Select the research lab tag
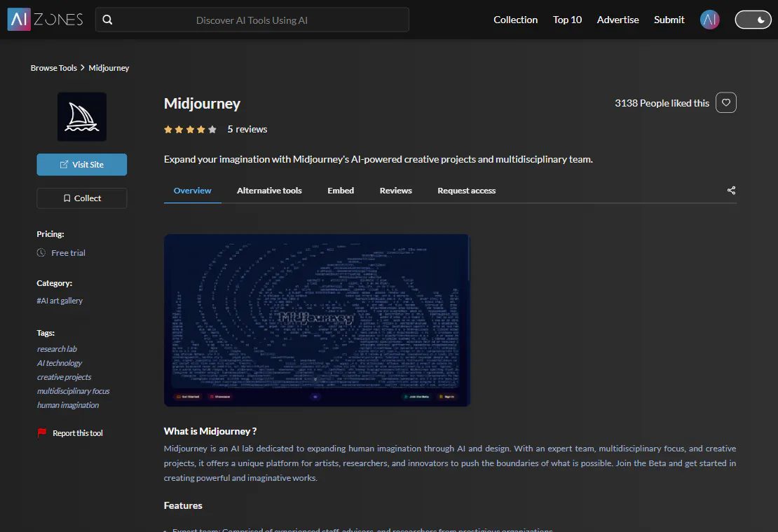Screen dimensions: 778x532 pyautogui.click(x=57, y=349)
